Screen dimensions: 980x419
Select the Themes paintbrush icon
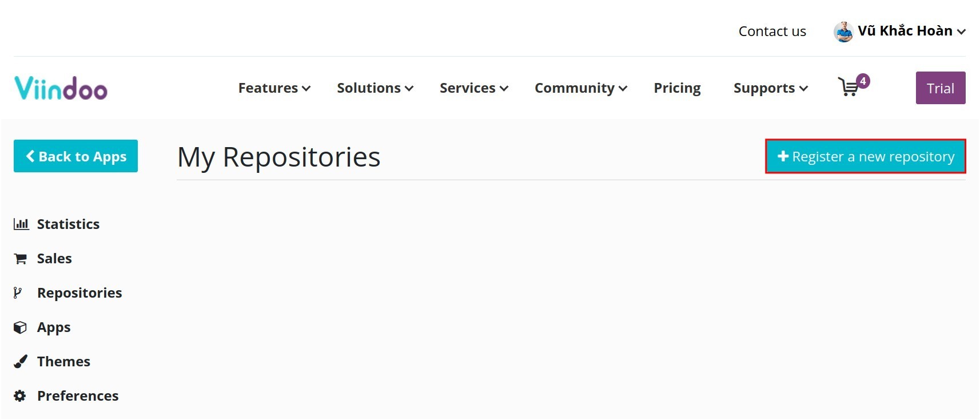(x=19, y=361)
